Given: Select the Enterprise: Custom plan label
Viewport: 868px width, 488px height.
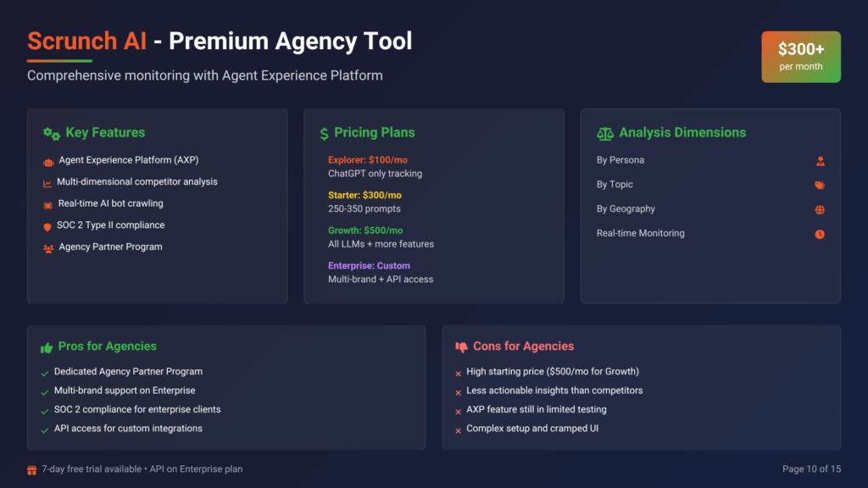Looking at the screenshot, I should coord(369,266).
